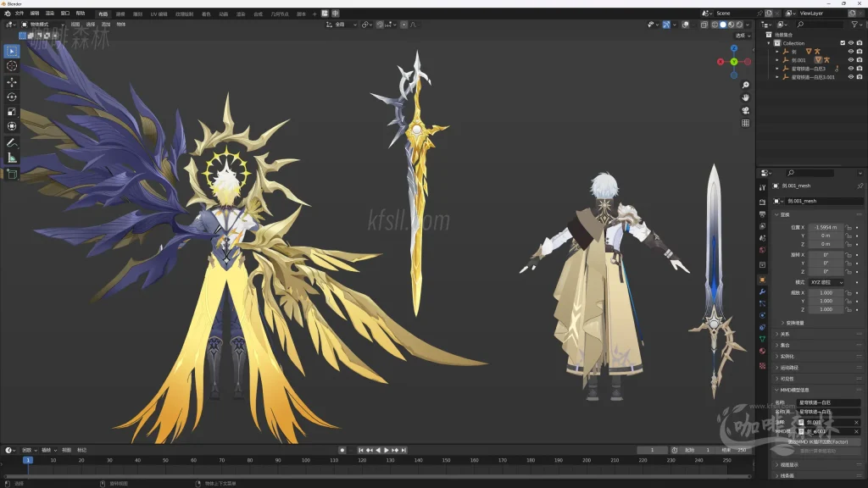
Task: Click the outliner search field
Action: pyautogui.click(x=820, y=25)
